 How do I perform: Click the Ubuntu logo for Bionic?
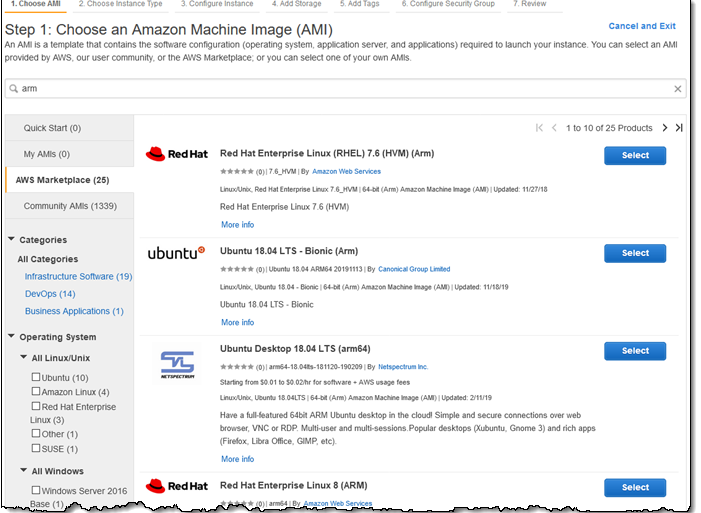pyautogui.click(x=176, y=253)
